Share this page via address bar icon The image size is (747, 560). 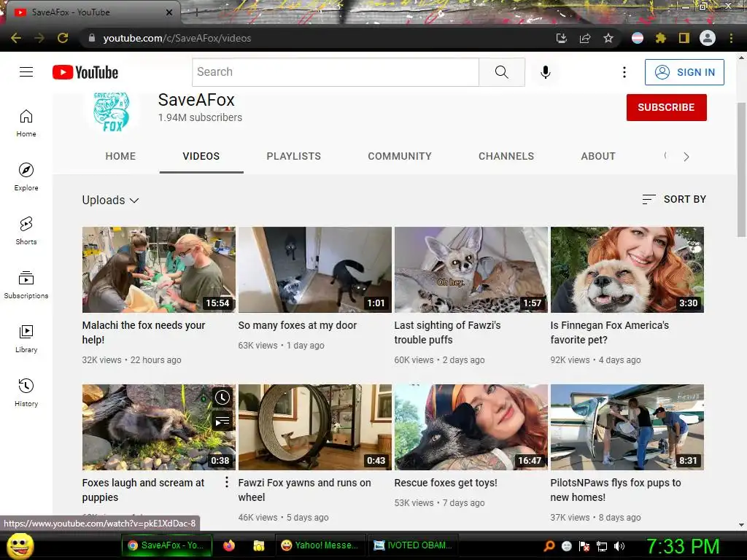[585, 38]
